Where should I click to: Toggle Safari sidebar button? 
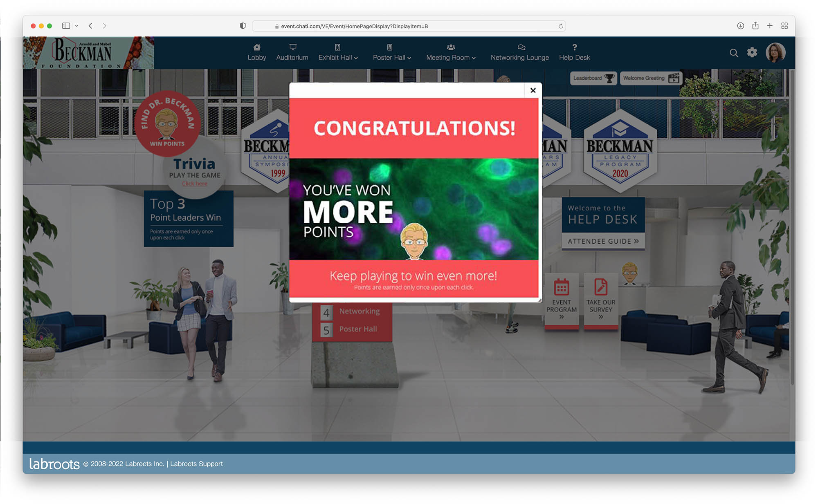pos(66,26)
